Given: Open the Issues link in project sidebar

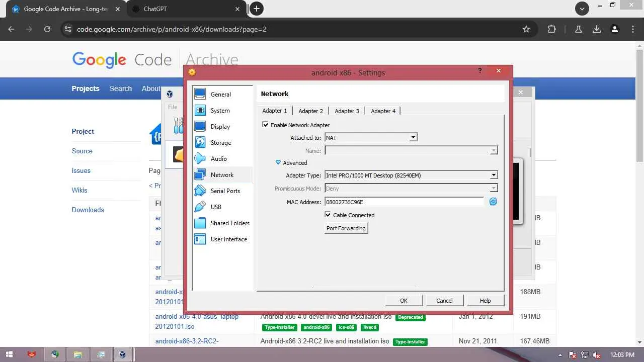Looking at the screenshot, I should click(x=81, y=170).
